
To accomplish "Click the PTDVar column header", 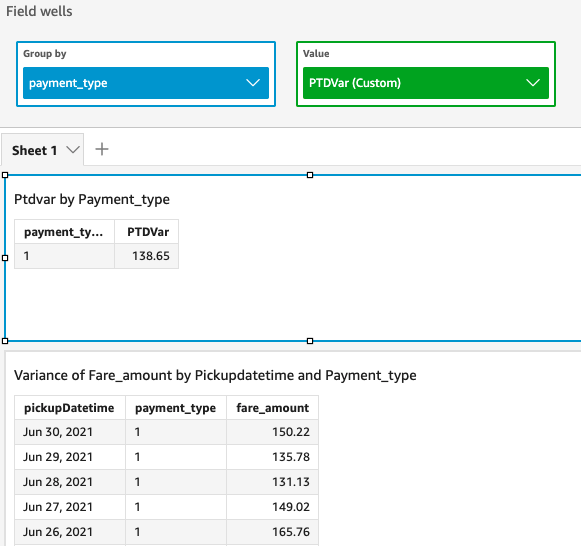I will [147, 232].
